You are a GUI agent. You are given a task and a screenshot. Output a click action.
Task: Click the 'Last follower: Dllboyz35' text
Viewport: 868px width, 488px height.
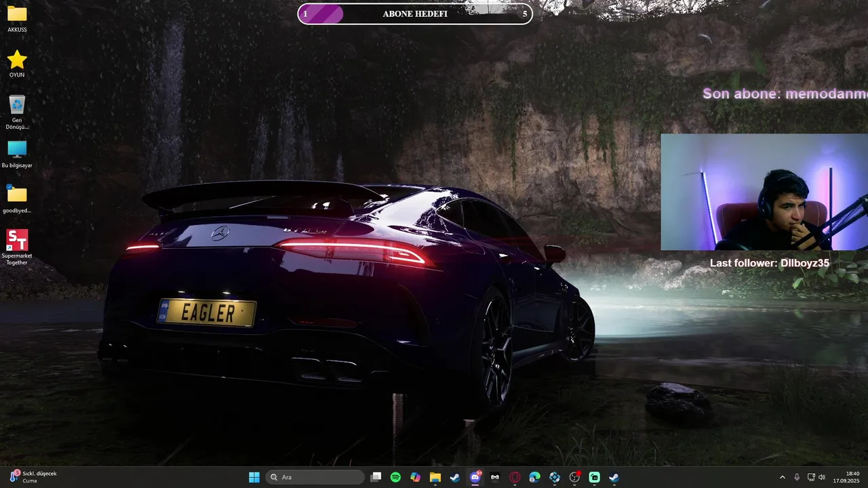coord(770,263)
